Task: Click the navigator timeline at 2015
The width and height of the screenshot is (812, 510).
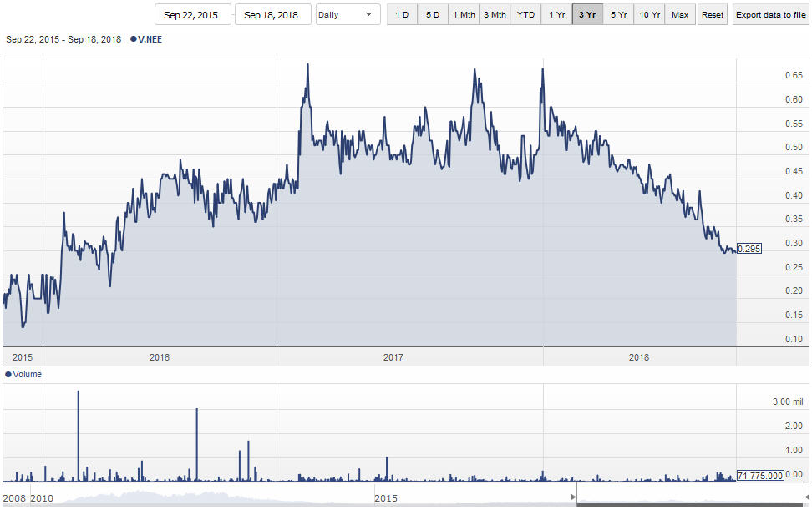Action: pyautogui.click(x=385, y=498)
